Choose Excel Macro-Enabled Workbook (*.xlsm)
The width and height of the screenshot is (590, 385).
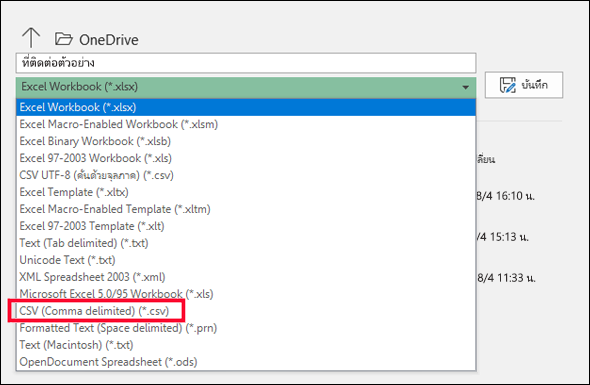click(x=246, y=124)
